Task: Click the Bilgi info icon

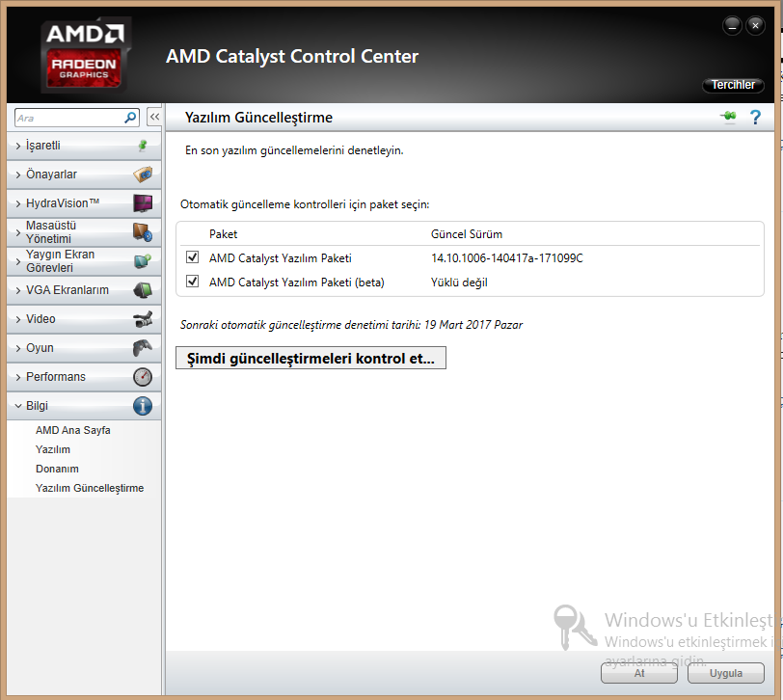Action: click(143, 406)
